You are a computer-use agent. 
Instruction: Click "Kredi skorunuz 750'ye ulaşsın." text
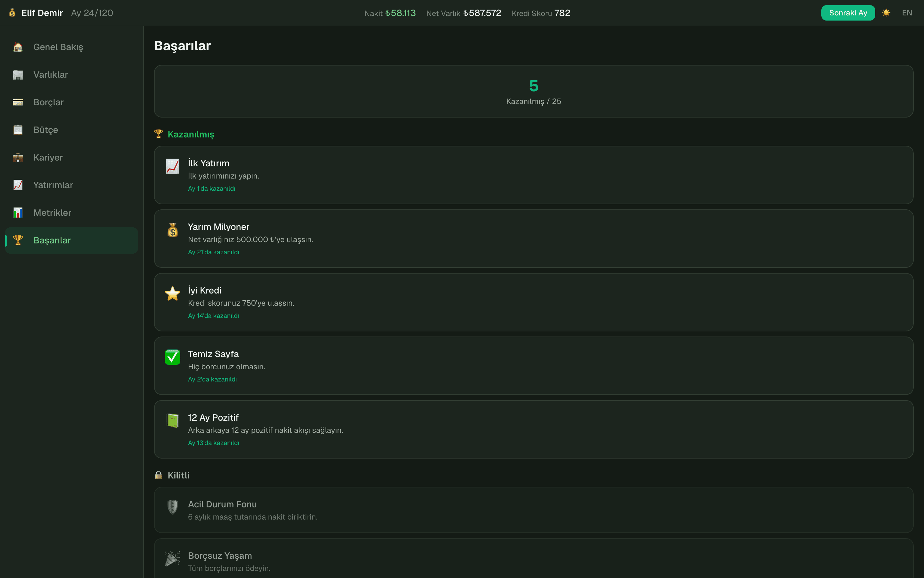coord(241,303)
